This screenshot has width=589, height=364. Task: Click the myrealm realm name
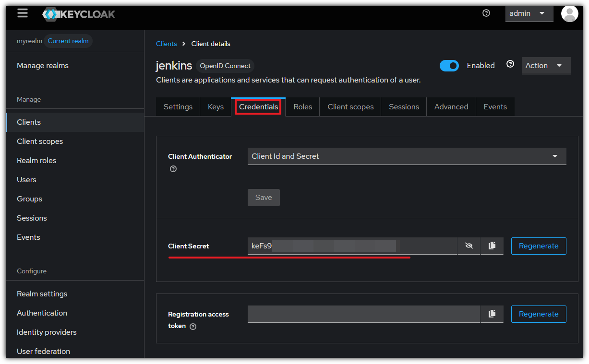(x=29, y=41)
